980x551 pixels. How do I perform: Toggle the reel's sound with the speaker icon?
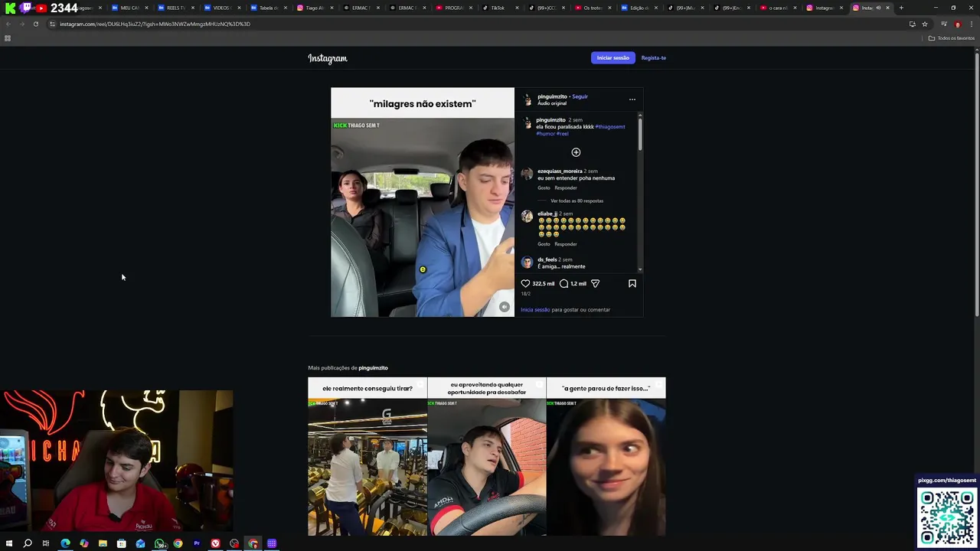pos(504,307)
